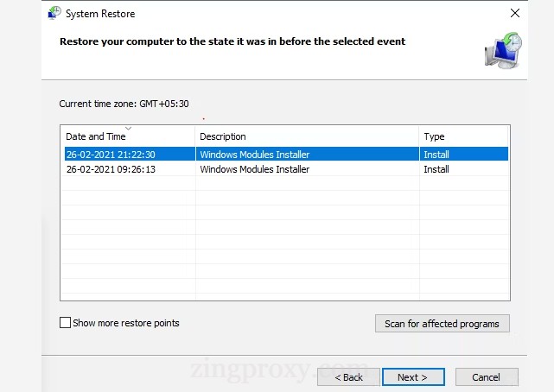Go to previous step with Back button
The image size is (554, 392).
pyautogui.click(x=348, y=377)
